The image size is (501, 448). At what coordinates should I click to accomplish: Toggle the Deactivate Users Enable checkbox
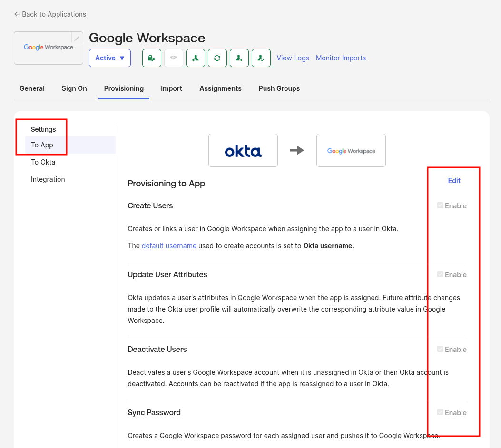pos(440,349)
